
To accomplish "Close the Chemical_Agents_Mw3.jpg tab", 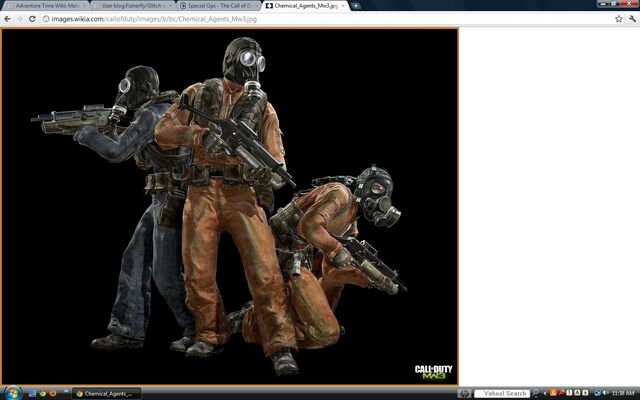I will click(343, 6).
